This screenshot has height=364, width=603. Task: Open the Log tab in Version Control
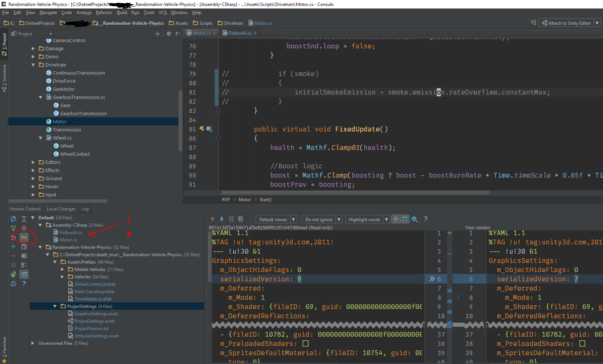pos(85,209)
